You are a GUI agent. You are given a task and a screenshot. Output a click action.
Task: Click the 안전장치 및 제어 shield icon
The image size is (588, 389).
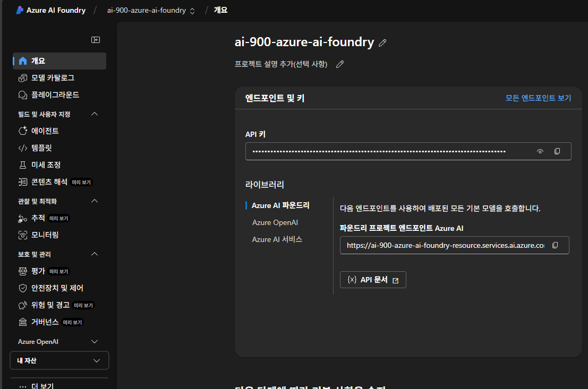tap(23, 288)
